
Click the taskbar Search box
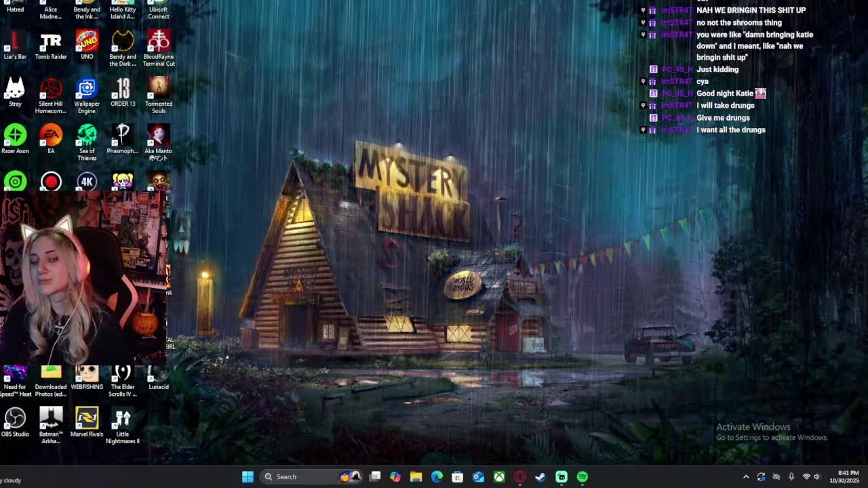pos(311,476)
